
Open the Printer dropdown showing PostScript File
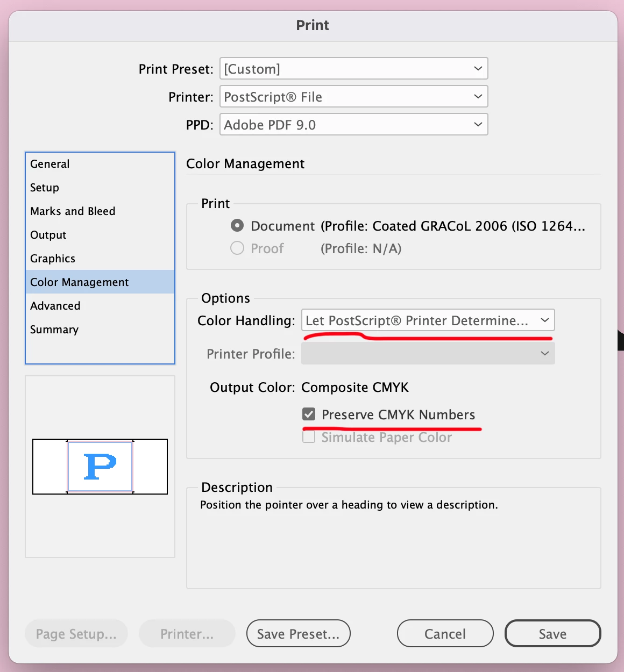tap(353, 97)
